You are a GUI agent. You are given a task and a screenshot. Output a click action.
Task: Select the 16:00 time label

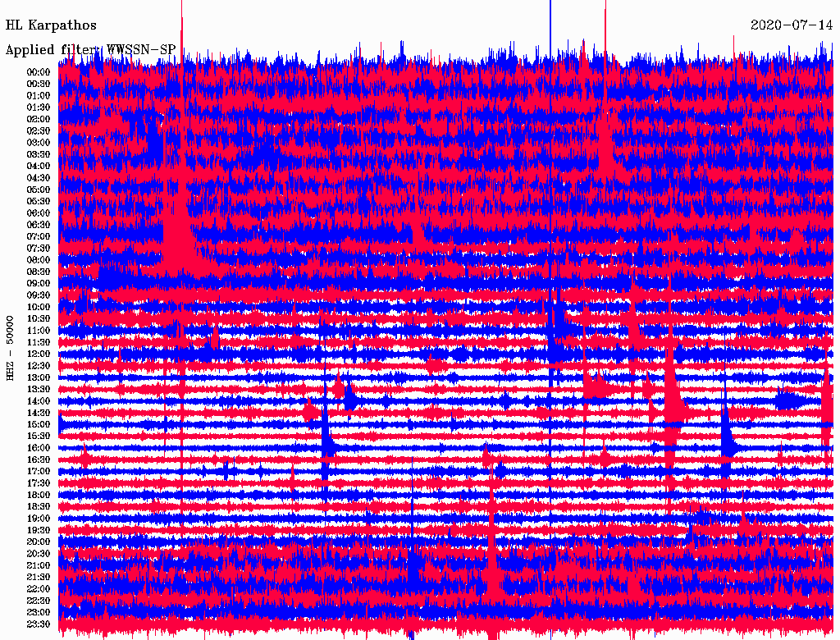(39, 448)
